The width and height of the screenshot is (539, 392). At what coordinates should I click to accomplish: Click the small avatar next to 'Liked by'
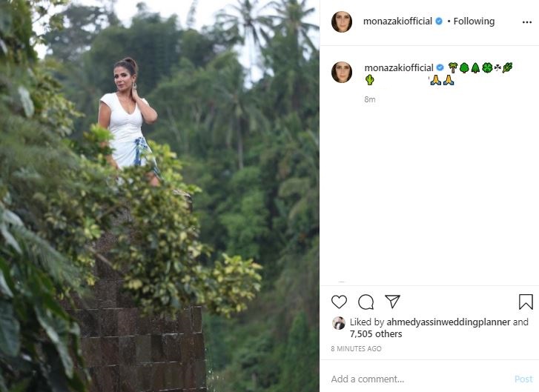coord(338,322)
